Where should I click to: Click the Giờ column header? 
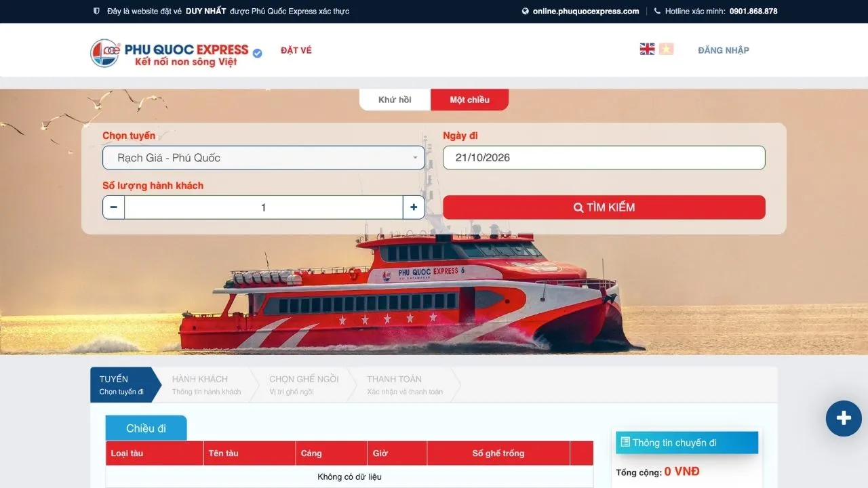click(398, 453)
